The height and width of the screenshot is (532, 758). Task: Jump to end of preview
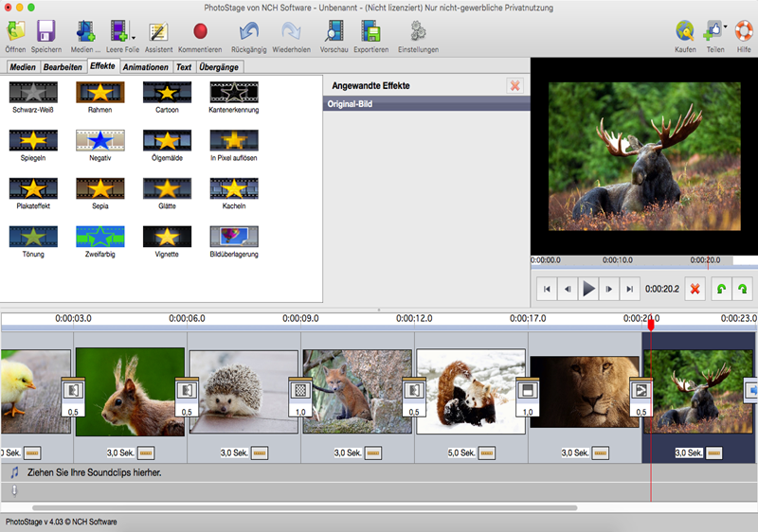pos(630,289)
